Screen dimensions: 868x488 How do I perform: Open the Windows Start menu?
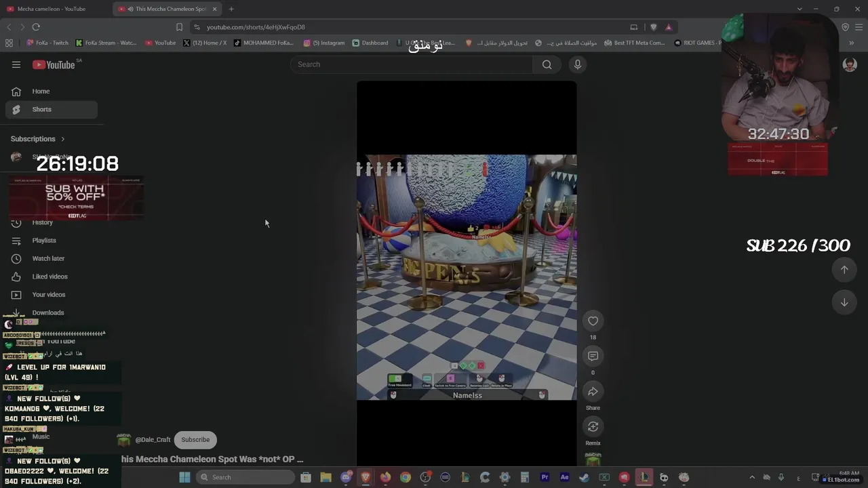184,477
